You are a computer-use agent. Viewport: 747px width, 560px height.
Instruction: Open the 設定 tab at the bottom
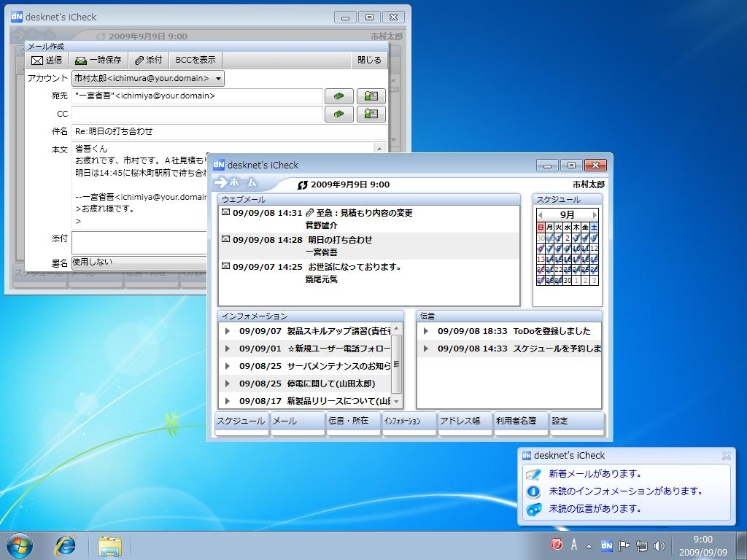(576, 421)
